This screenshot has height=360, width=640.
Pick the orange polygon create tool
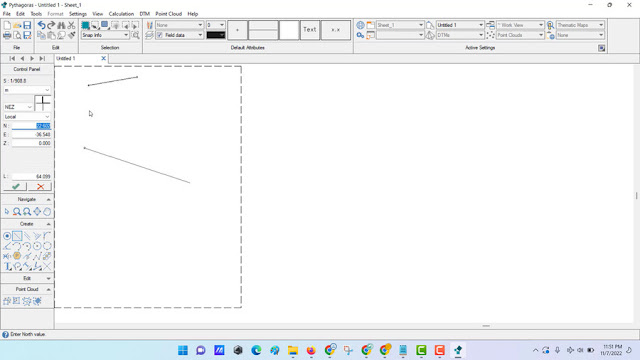tap(17, 256)
